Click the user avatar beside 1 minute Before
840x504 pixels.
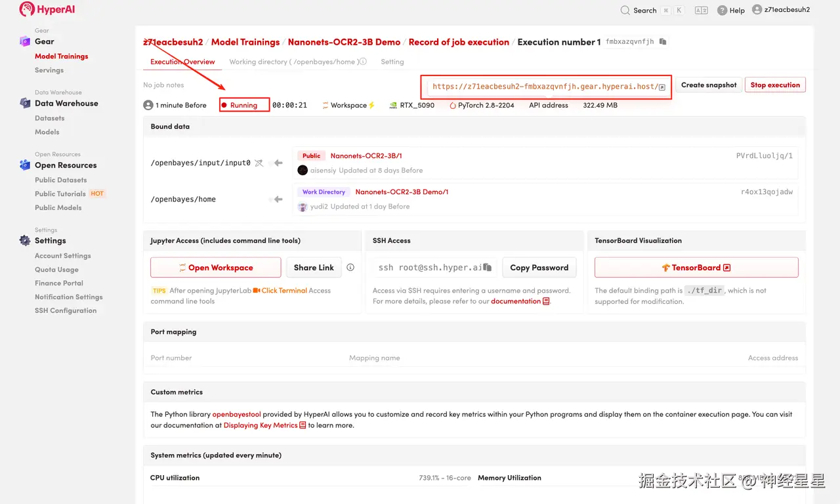pos(148,105)
